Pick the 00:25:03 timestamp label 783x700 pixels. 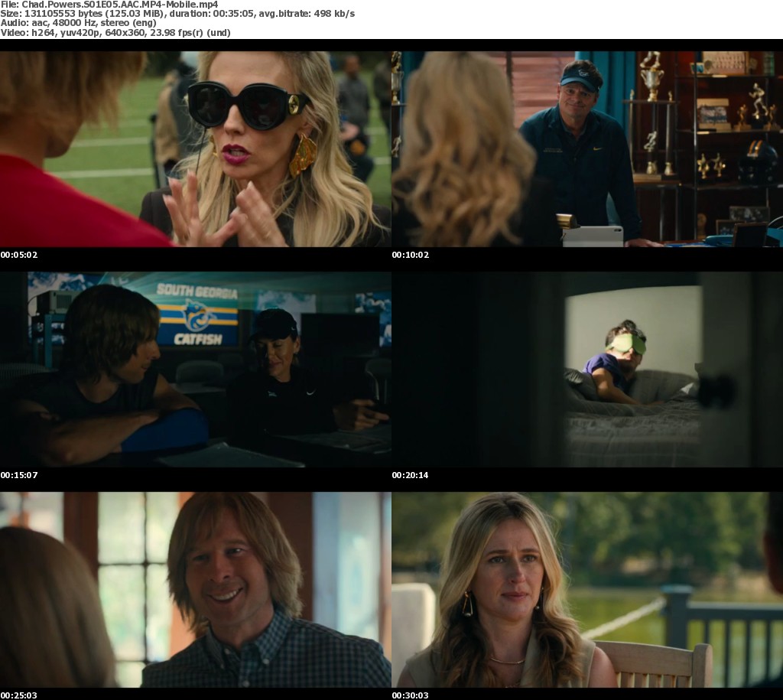point(19,695)
